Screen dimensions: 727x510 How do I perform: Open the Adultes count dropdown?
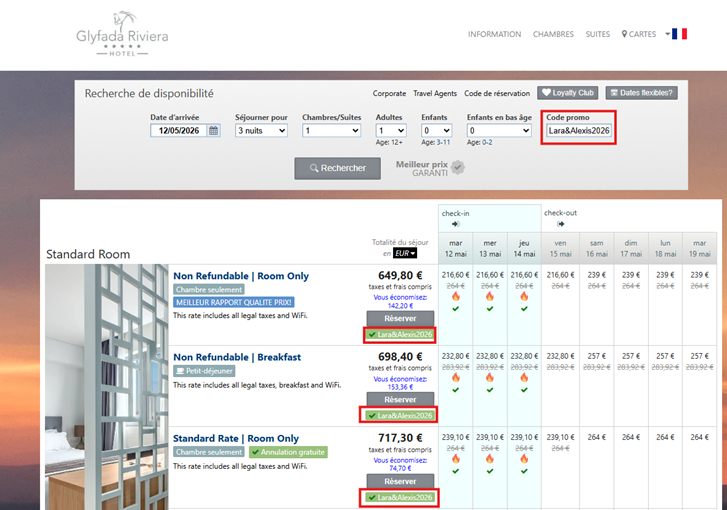click(x=391, y=130)
